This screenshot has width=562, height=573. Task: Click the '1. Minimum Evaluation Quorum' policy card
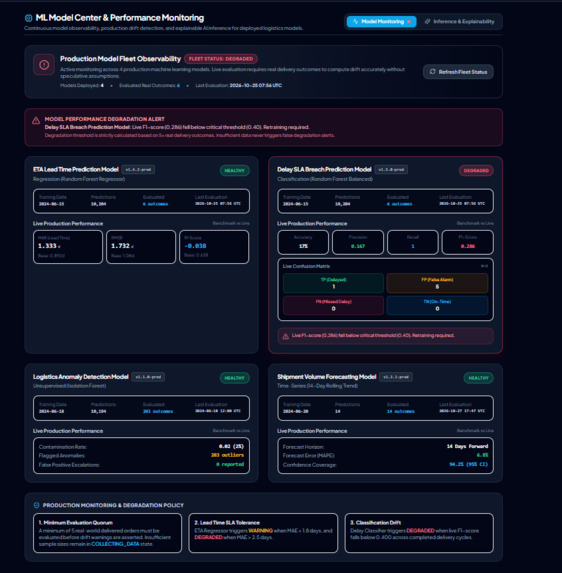click(x=107, y=533)
